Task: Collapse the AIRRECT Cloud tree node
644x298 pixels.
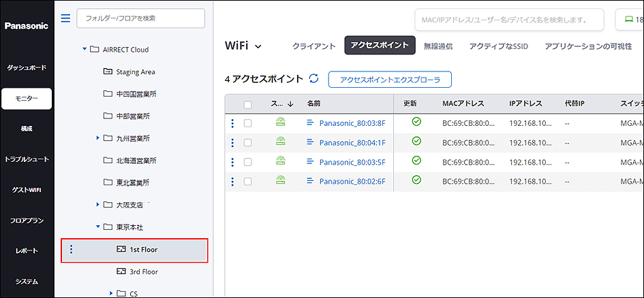Action: pyautogui.click(x=85, y=50)
